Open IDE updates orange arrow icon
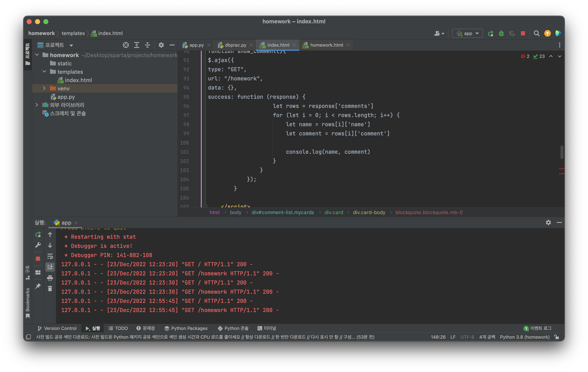The height and width of the screenshot is (372, 588). point(547,34)
